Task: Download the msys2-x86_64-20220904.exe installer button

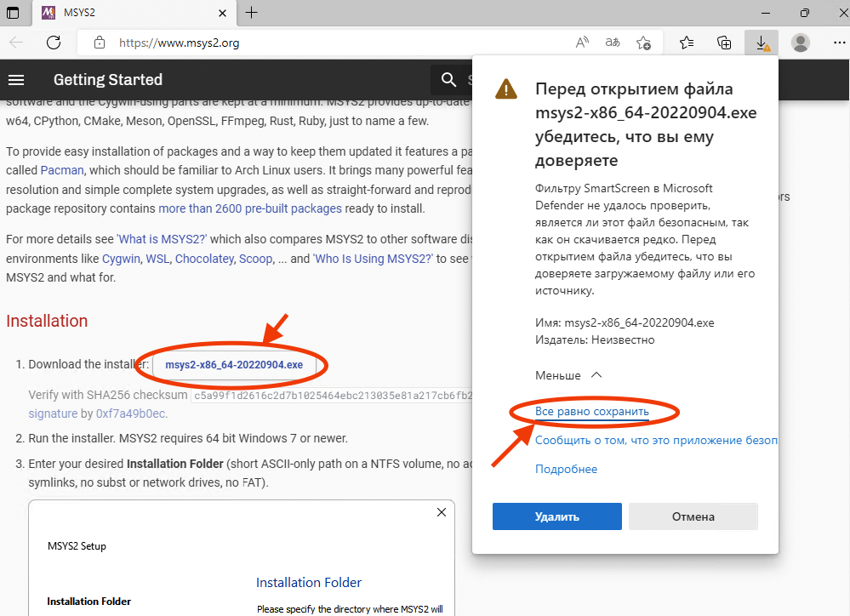Action: 234,365
